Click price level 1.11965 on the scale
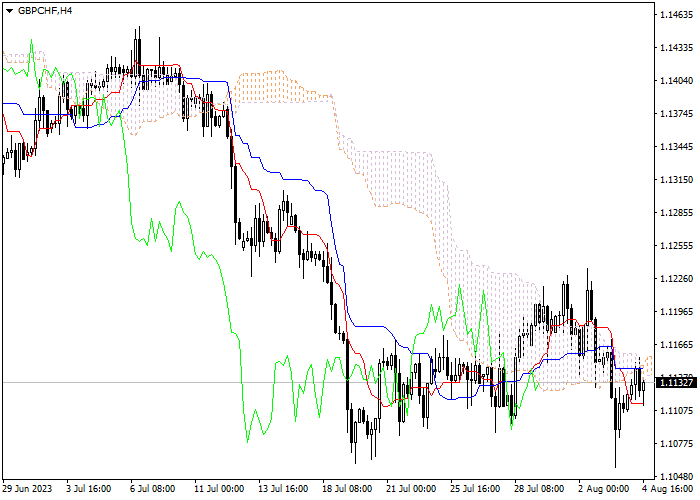The height and width of the screenshot is (500, 700). pos(676,312)
